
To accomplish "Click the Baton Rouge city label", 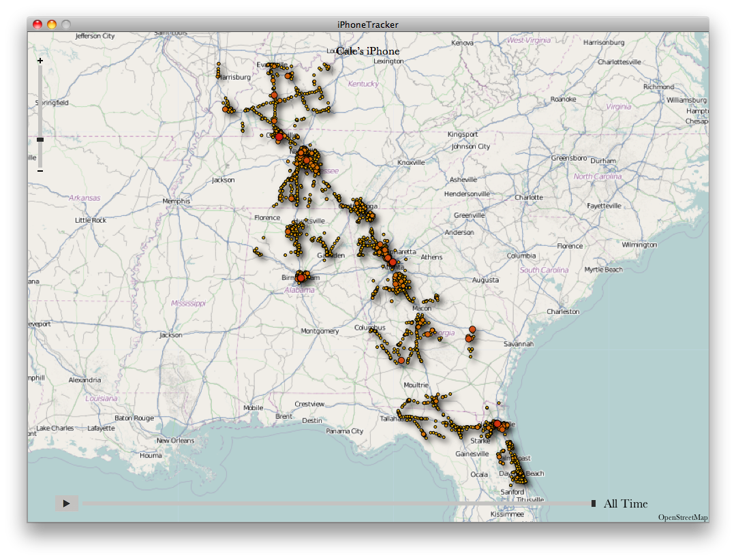I will coord(134,418).
